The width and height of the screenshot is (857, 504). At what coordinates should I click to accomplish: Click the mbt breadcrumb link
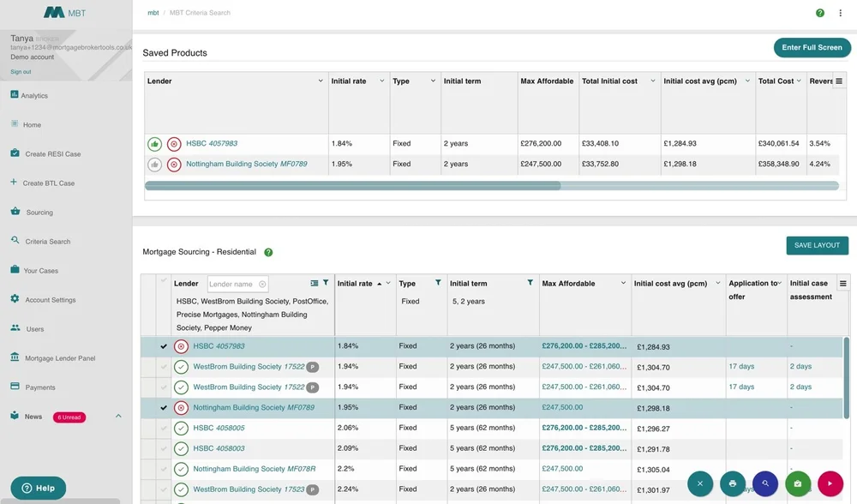(x=153, y=13)
